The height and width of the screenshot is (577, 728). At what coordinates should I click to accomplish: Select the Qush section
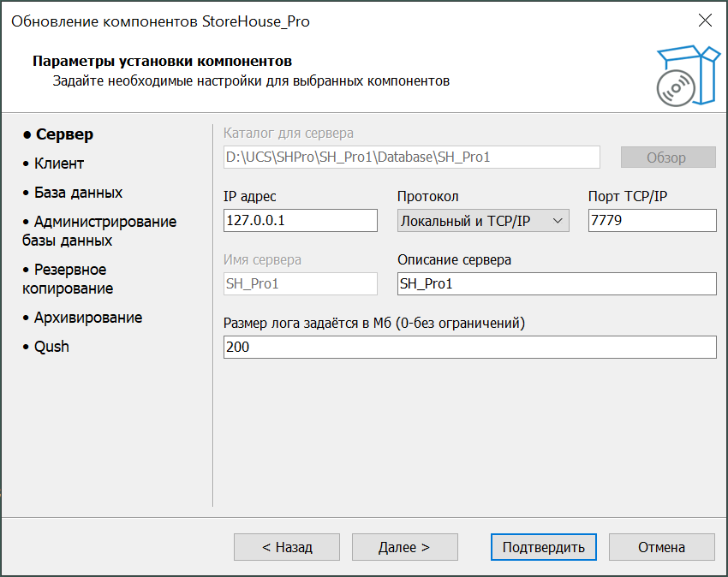click(x=51, y=347)
